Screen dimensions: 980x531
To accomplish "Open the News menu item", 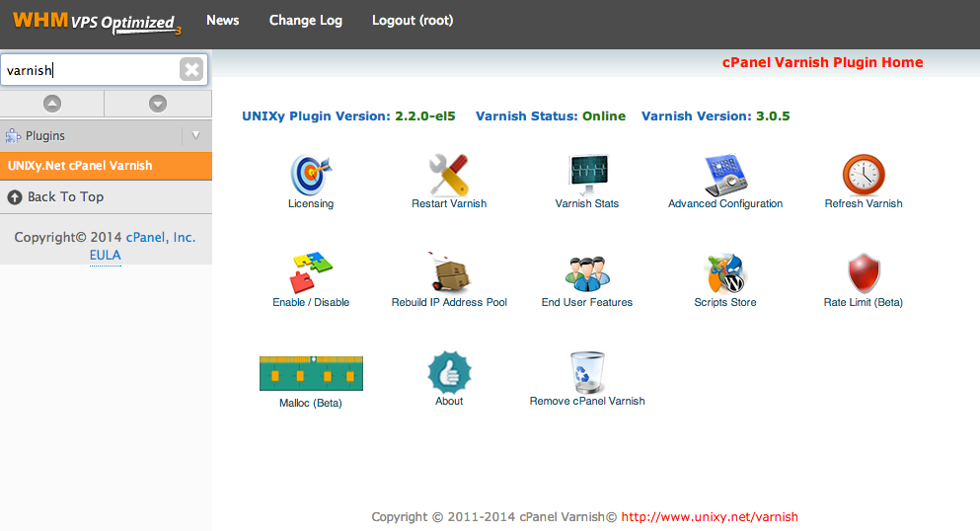I will click(222, 20).
